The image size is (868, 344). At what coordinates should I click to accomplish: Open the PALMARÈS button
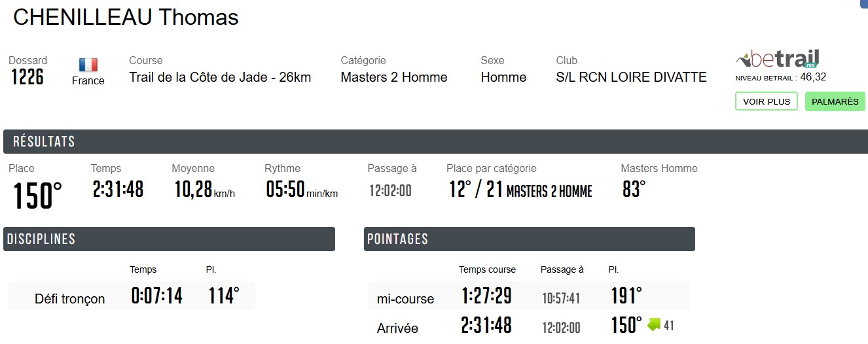tap(835, 101)
